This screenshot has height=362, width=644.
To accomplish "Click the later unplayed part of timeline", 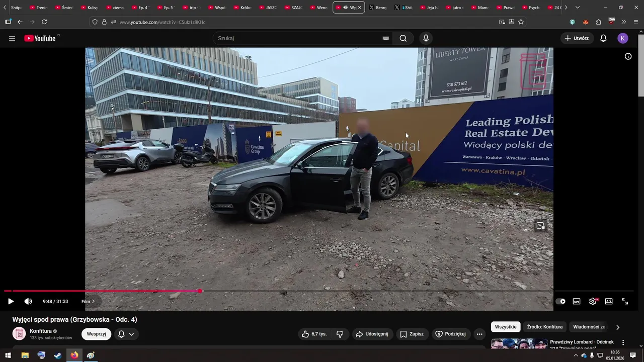I will (377, 291).
